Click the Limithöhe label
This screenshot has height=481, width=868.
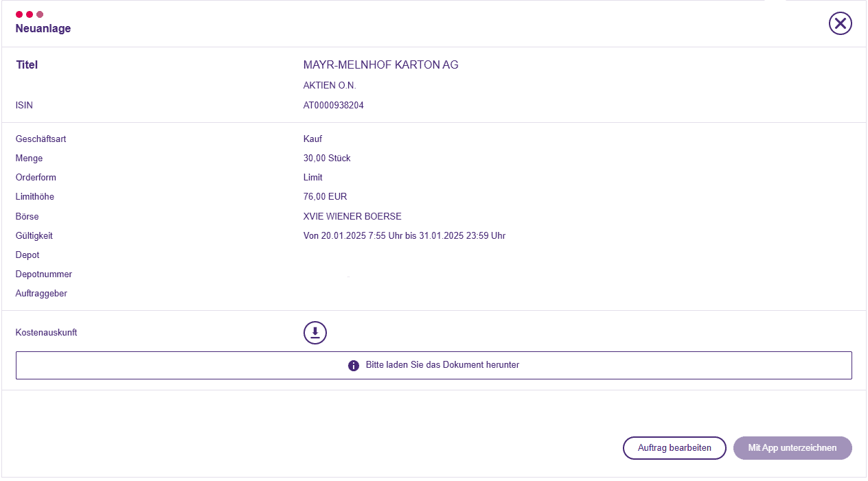point(34,197)
